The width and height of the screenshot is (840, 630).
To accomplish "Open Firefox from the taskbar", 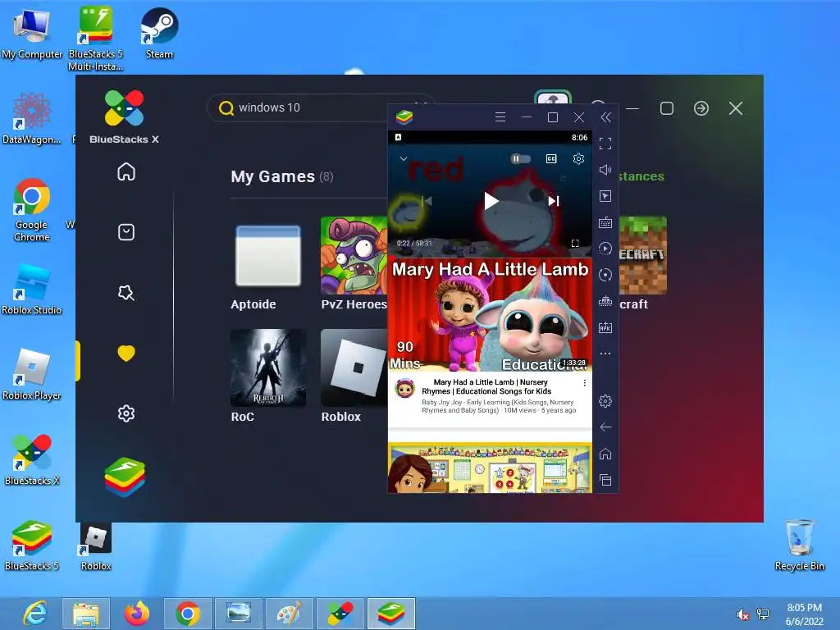I will [137, 614].
